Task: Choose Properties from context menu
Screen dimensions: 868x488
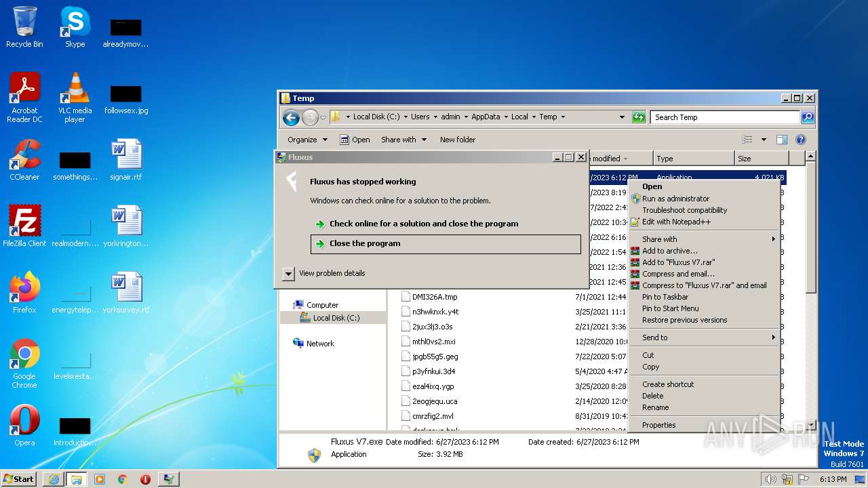Action: (703, 425)
